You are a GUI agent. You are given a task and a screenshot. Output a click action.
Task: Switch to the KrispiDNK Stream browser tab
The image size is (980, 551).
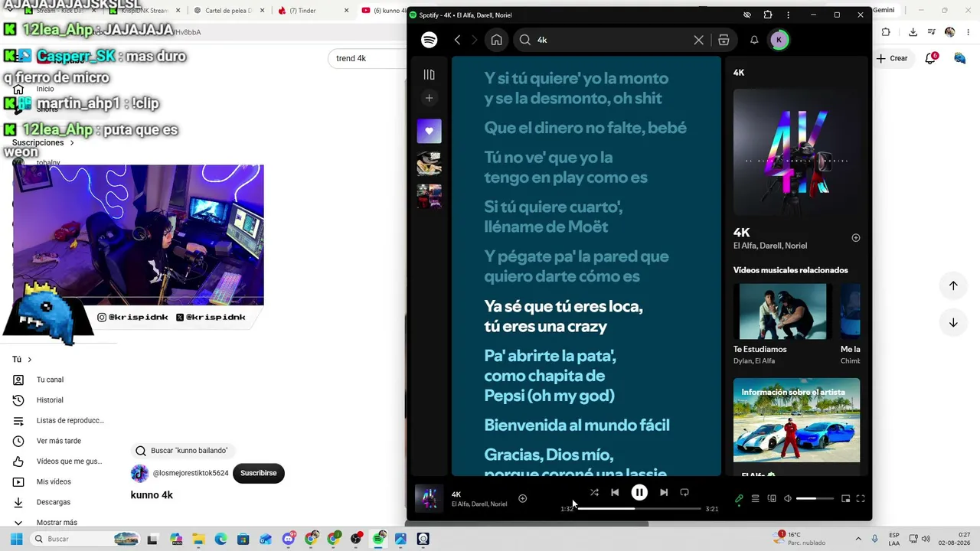[x=145, y=11]
